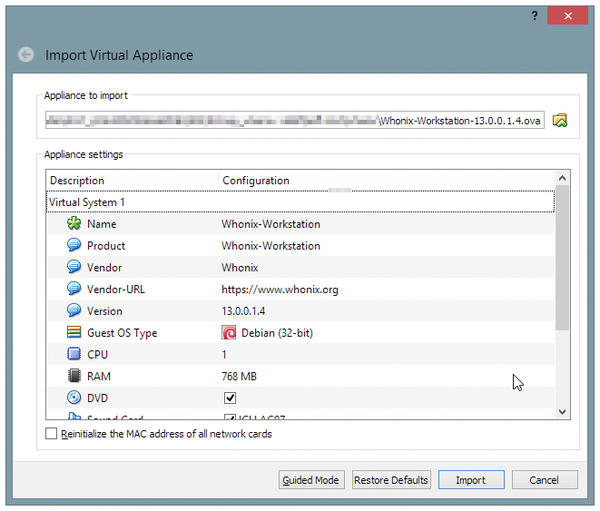Image resolution: width=600 pixels, height=511 pixels.
Task: Click the Version label
Action: [x=104, y=311]
